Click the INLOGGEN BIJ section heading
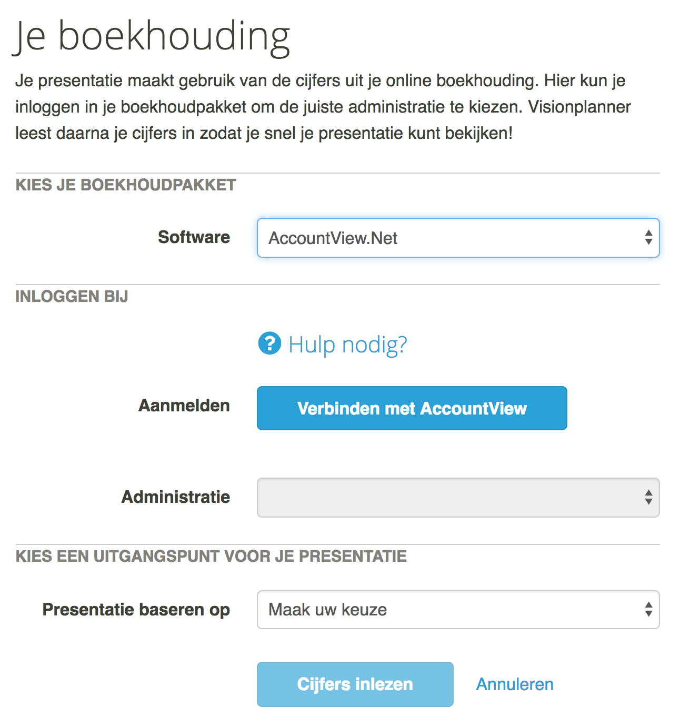This screenshot has height=728, width=700. (72, 297)
